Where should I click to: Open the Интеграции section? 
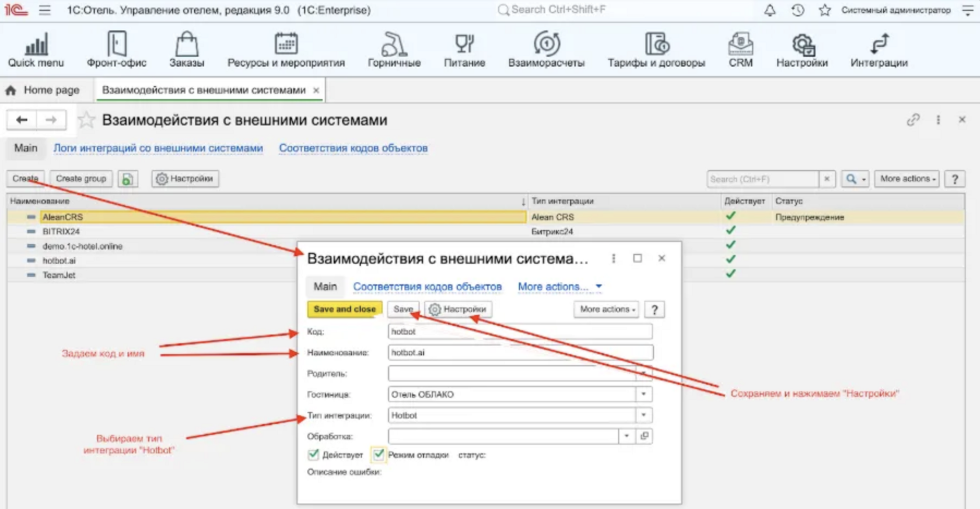(x=879, y=50)
